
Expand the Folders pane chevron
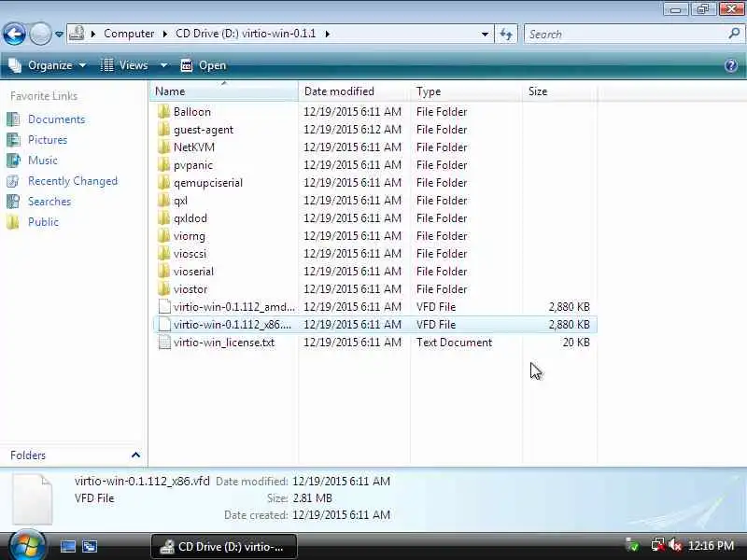pyautogui.click(x=135, y=455)
